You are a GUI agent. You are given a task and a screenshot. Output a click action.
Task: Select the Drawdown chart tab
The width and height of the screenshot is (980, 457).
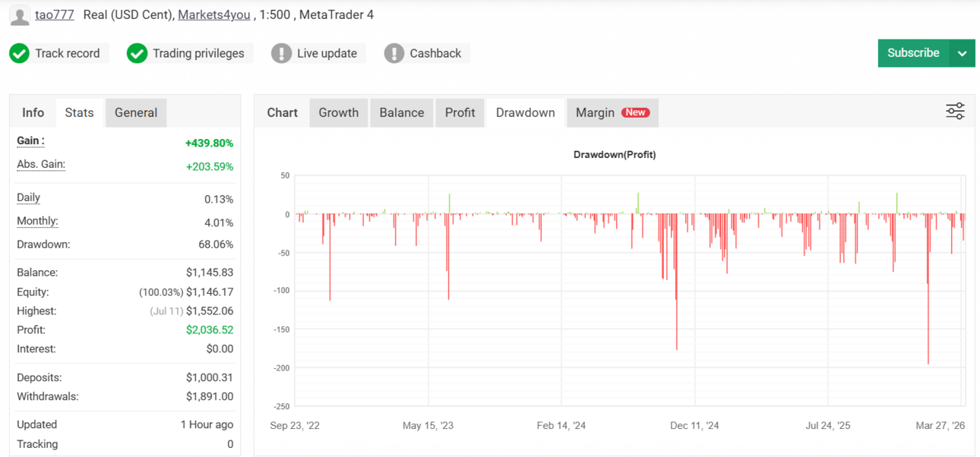tap(526, 112)
